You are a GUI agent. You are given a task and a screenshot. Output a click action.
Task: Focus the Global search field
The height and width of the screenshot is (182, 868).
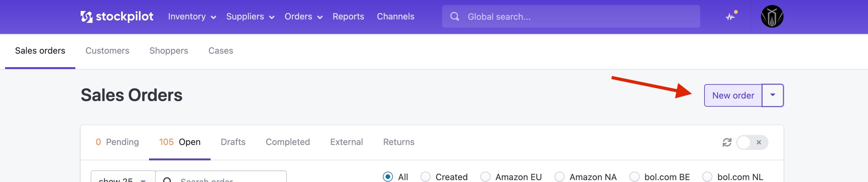pos(571,16)
